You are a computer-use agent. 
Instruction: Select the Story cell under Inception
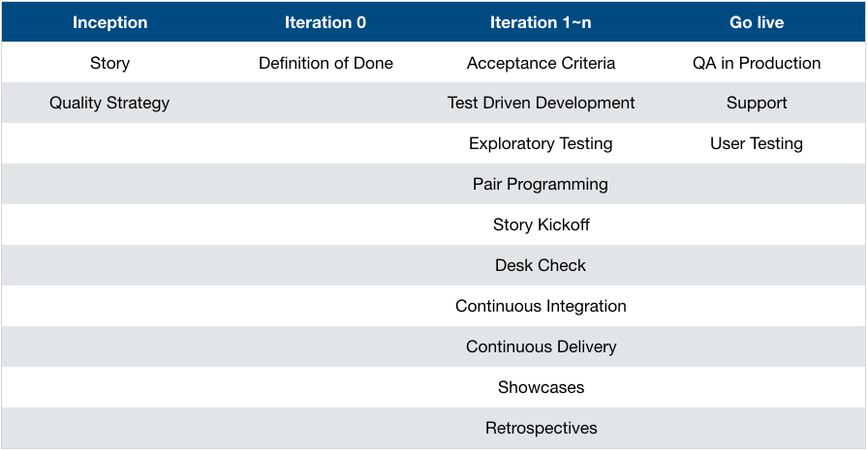point(109,63)
